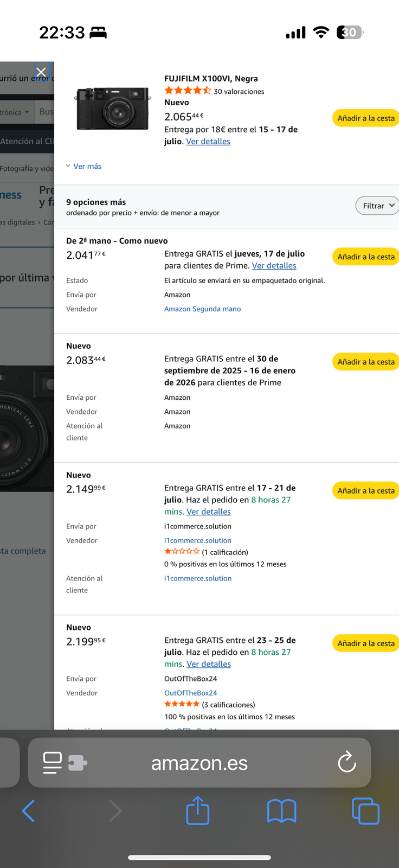
Task: Open the Filtrar dropdown
Action: [x=377, y=206]
